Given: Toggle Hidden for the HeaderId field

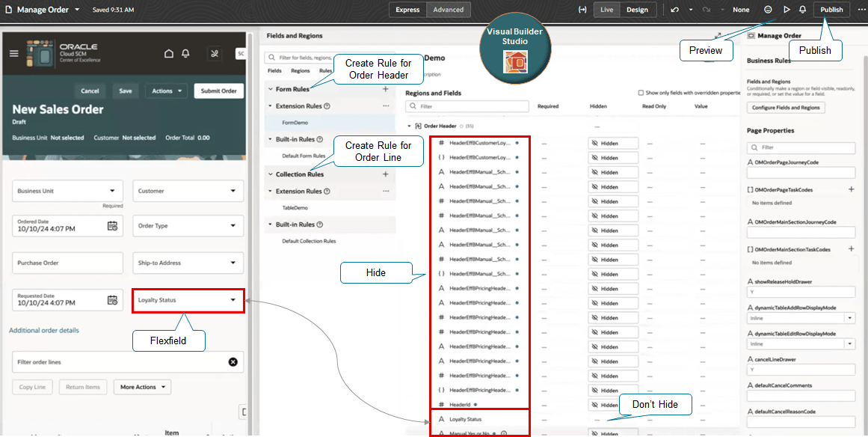Looking at the screenshot, I should tap(613, 405).
